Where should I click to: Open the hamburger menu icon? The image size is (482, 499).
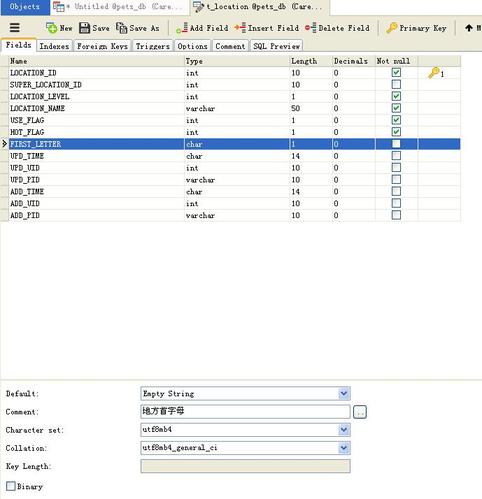[x=15, y=27]
